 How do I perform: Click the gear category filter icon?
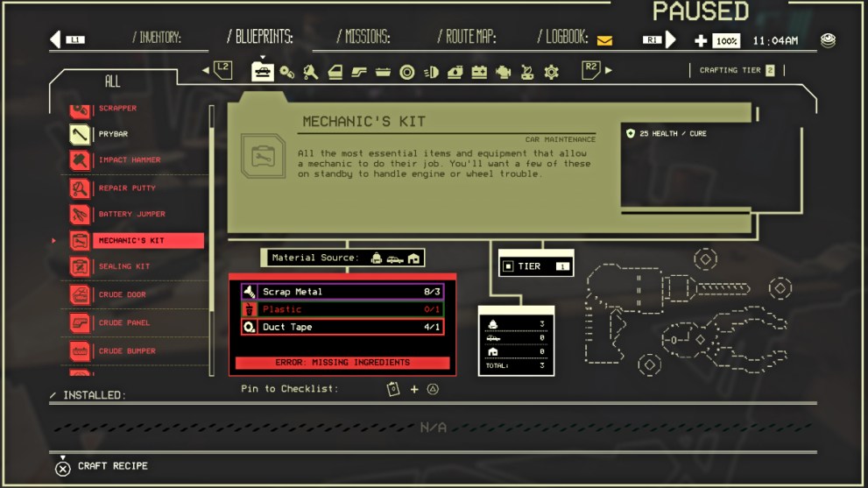pyautogui.click(x=551, y=73)
